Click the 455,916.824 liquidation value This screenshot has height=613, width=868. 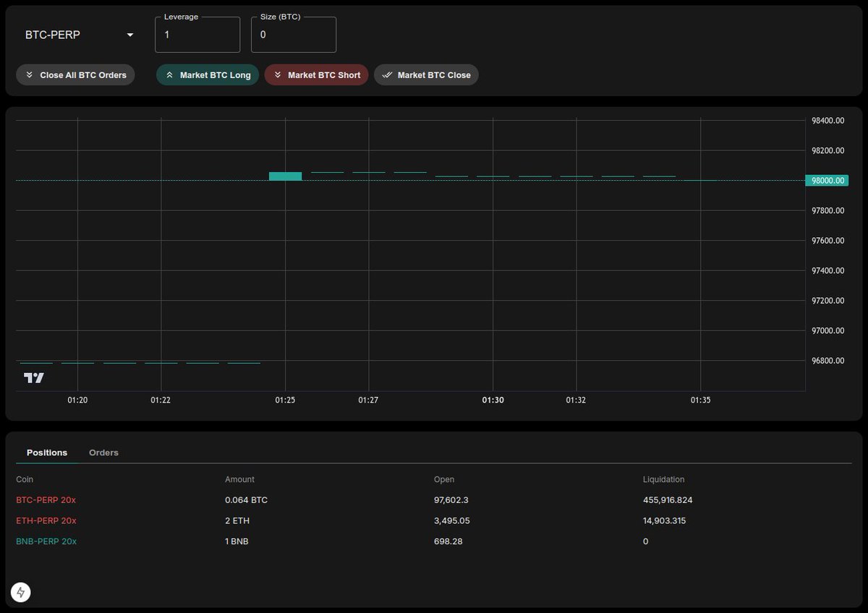tap(669, 500)
